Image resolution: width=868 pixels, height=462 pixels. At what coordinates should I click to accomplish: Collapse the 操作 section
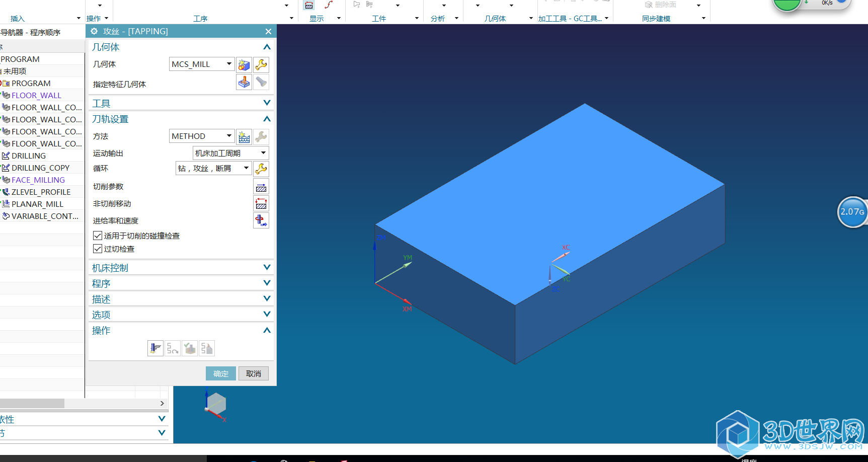tap(267, 331)
